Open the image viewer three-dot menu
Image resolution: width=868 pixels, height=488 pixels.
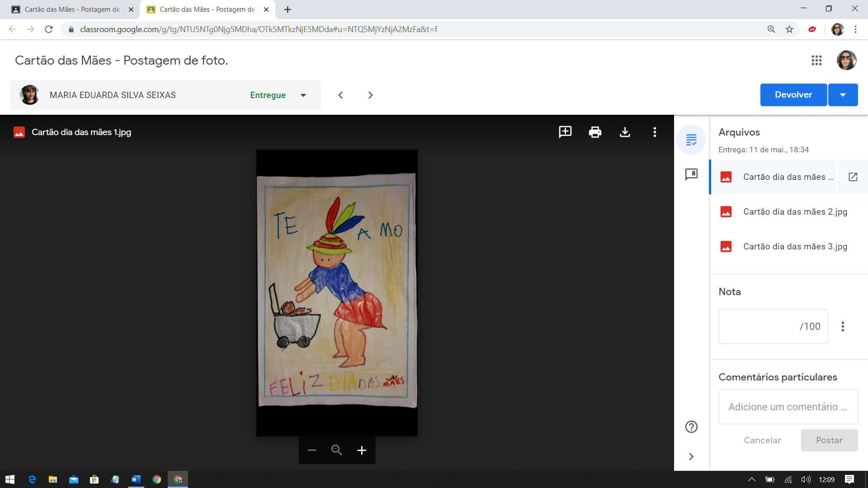coord(655,132)
